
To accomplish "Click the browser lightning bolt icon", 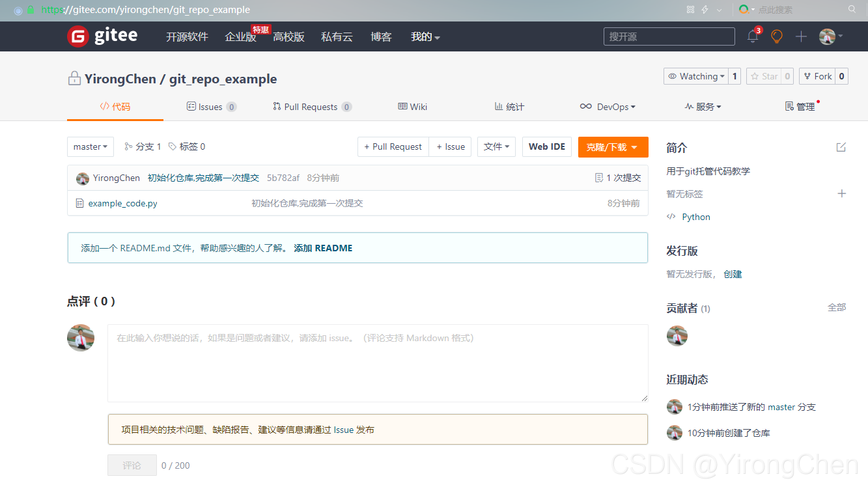I will click(705, 10).
